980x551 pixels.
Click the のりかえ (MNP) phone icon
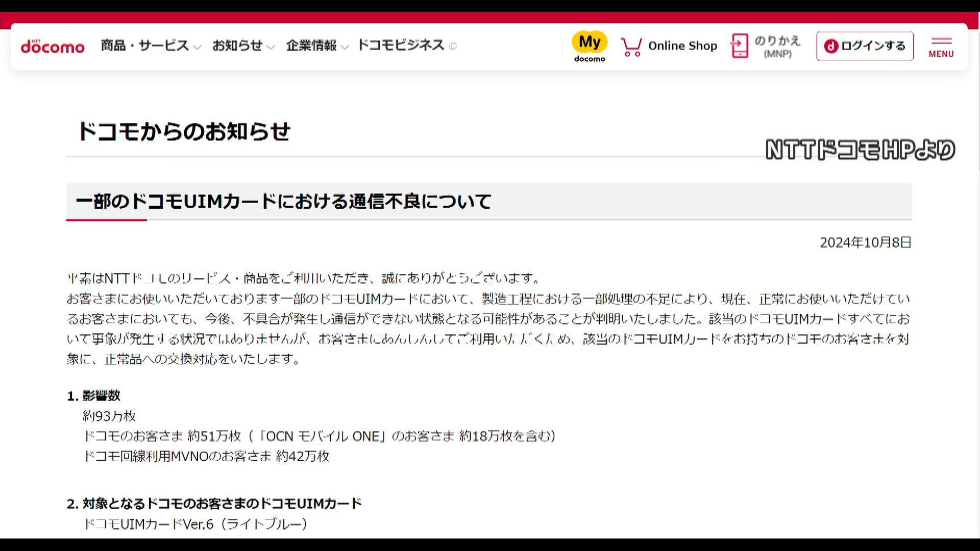click(x=739, y=46)
